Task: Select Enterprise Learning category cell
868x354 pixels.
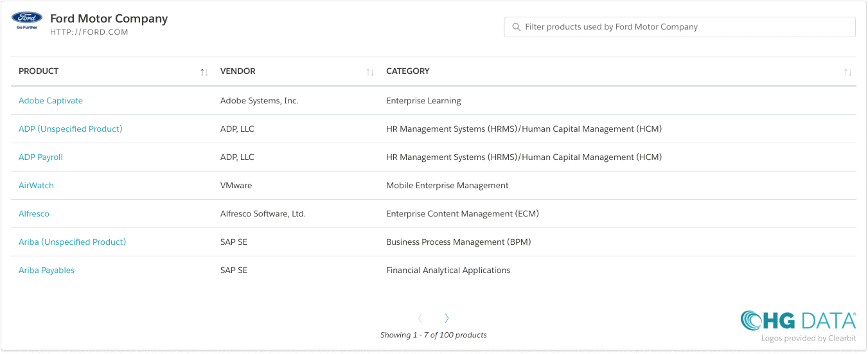Action: tap(423, 100)
